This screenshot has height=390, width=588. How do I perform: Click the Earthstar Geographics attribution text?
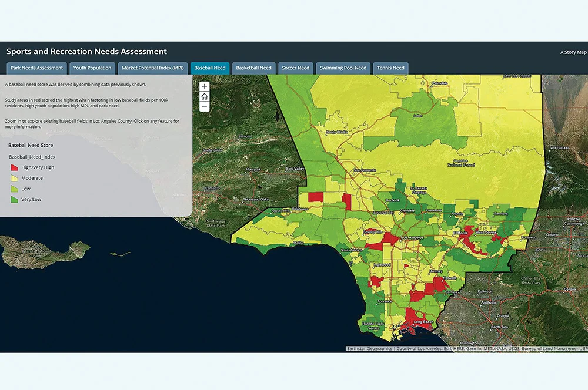[x=369, y=349]
